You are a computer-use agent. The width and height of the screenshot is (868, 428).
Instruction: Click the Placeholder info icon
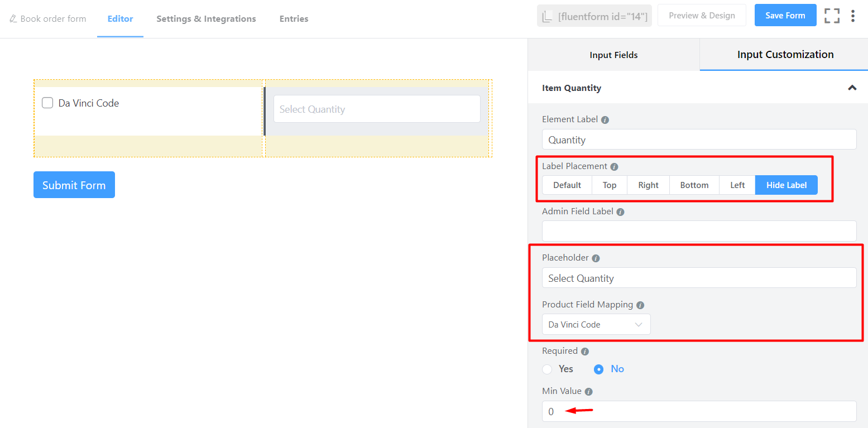[596, 258]
